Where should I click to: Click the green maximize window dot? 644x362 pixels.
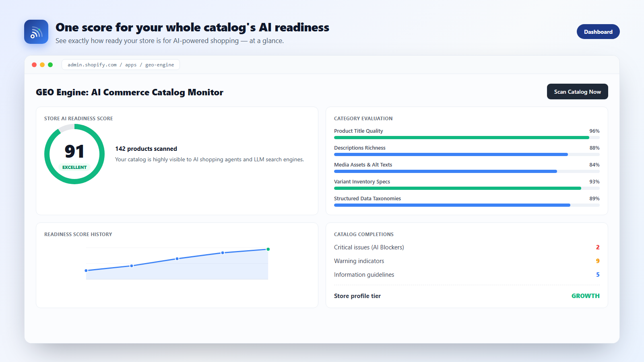tap(50, 65)
